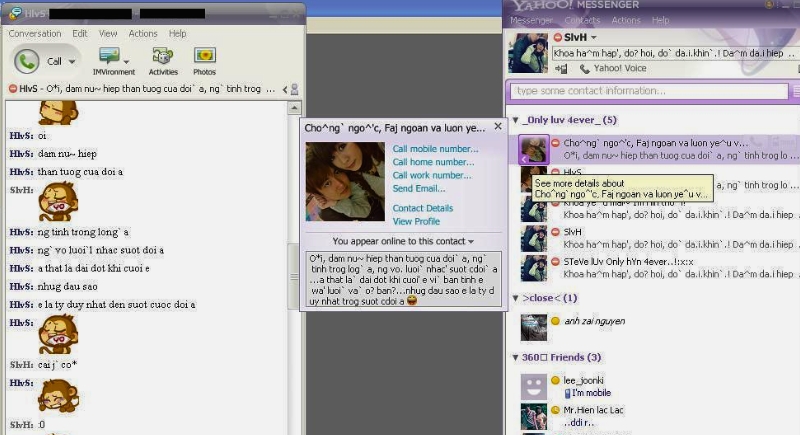800x435 pixels.
Task: Click status icon of lee_joonki
Action: (556, 380)
